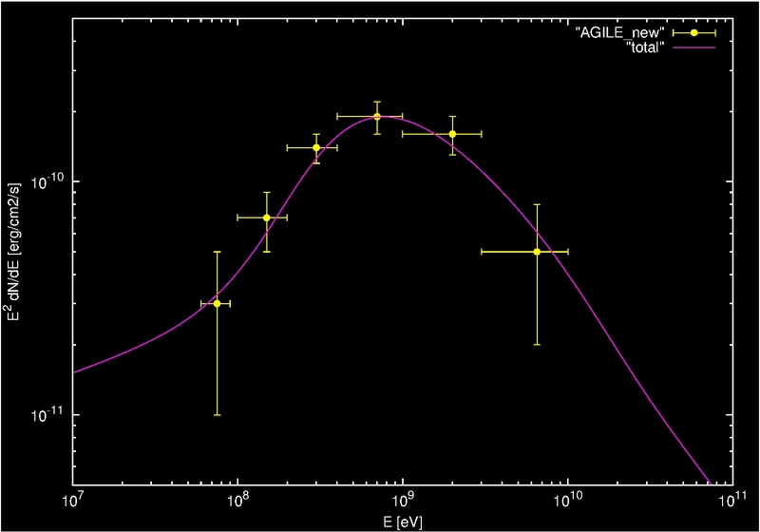760x532 pixels.
Task: Click the magenta curve's left end at the y-axis
Action: [74, 371]
